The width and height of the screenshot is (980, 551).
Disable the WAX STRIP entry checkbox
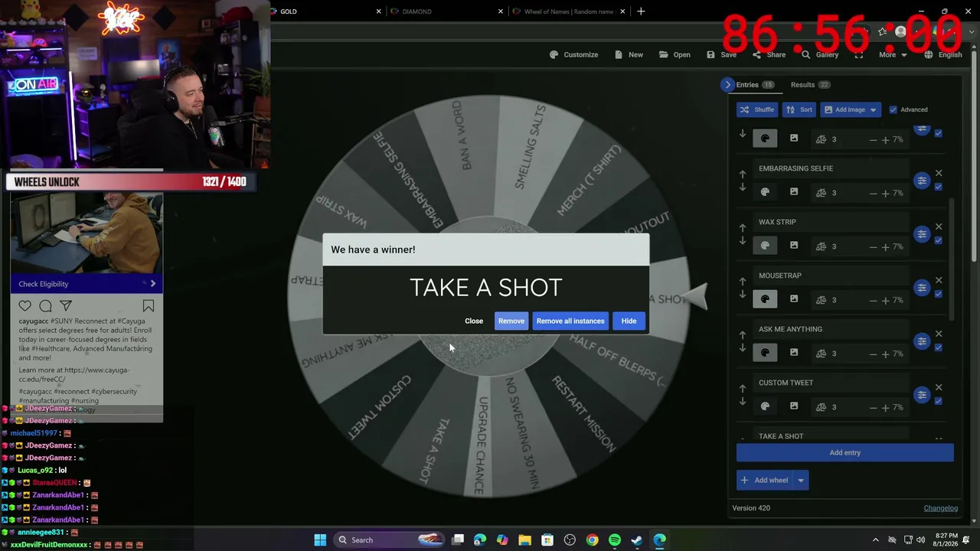939,240
